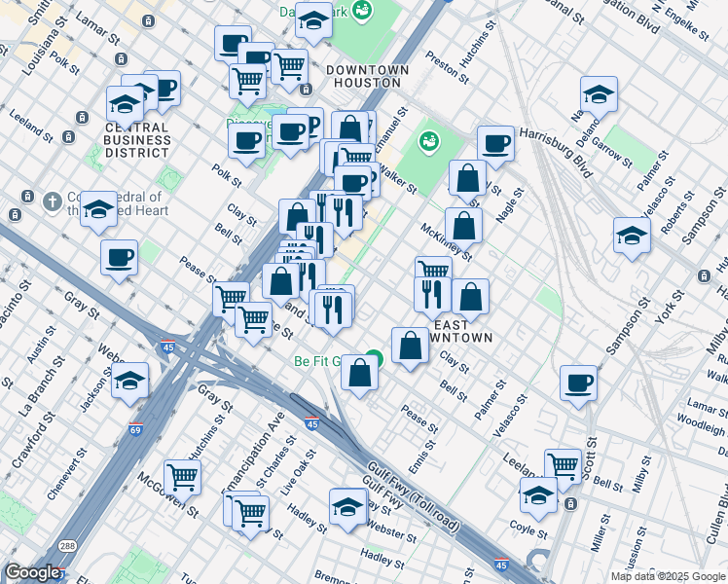The width and height of the screenshot is (728, 584).
Task: Select the 'Coyle St' street label
Action: pyautogui.click(x=528, y=529)
